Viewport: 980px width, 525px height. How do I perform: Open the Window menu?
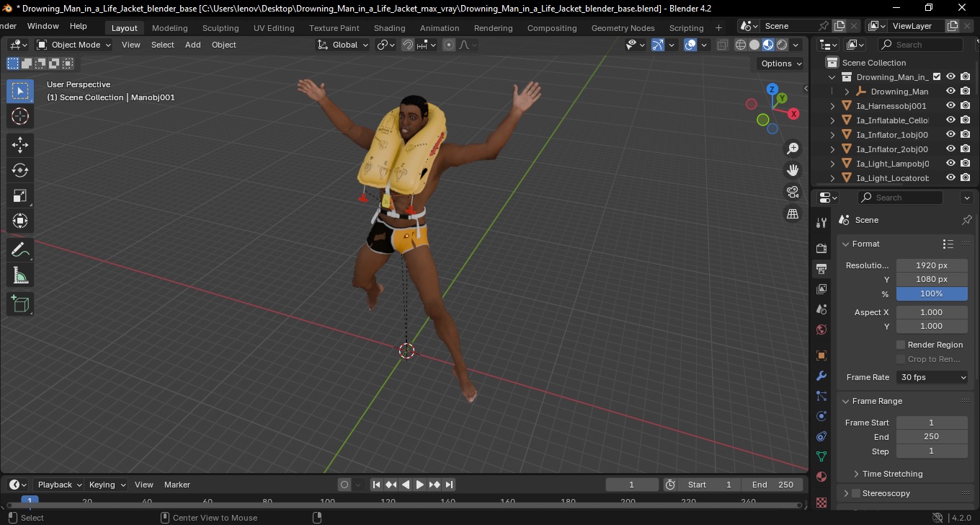(43, 26)
